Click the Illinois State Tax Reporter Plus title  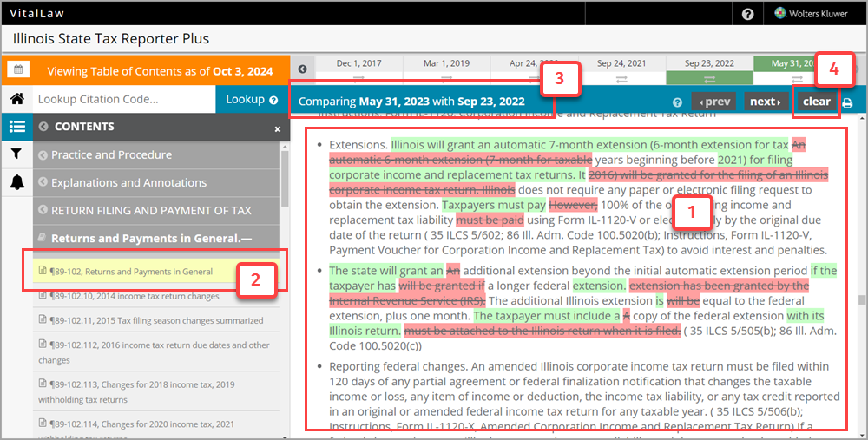tap(111, 39)
